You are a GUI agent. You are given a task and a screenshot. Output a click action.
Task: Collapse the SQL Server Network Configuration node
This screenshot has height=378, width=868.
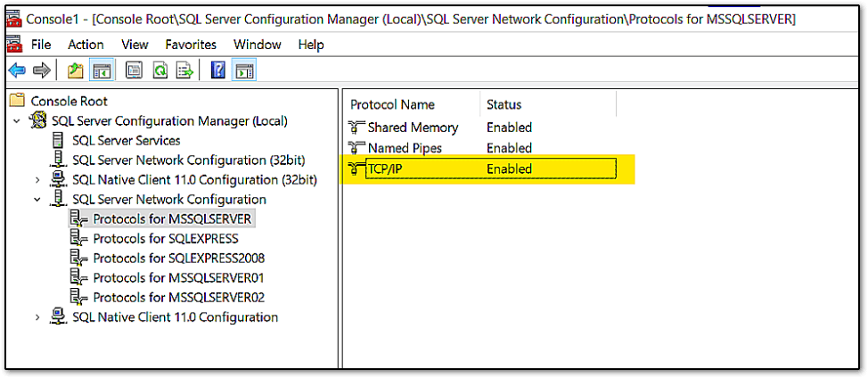(x=37, y=199)
